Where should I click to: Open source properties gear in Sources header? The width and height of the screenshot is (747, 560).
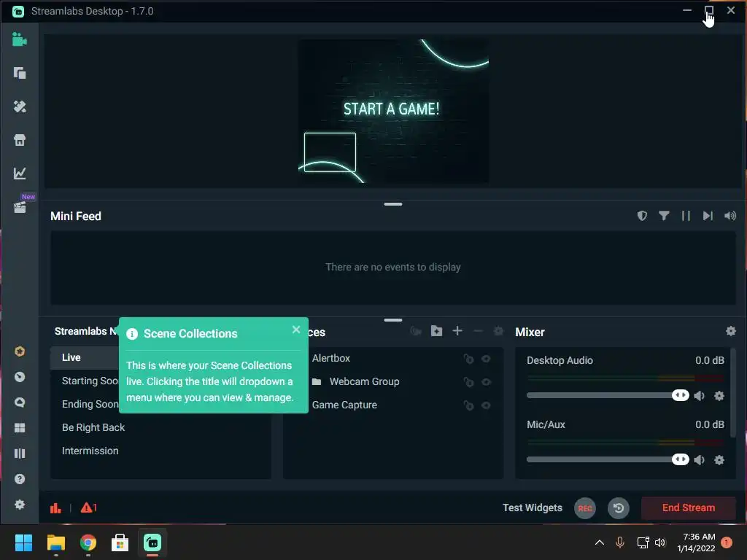pos(498,330)
